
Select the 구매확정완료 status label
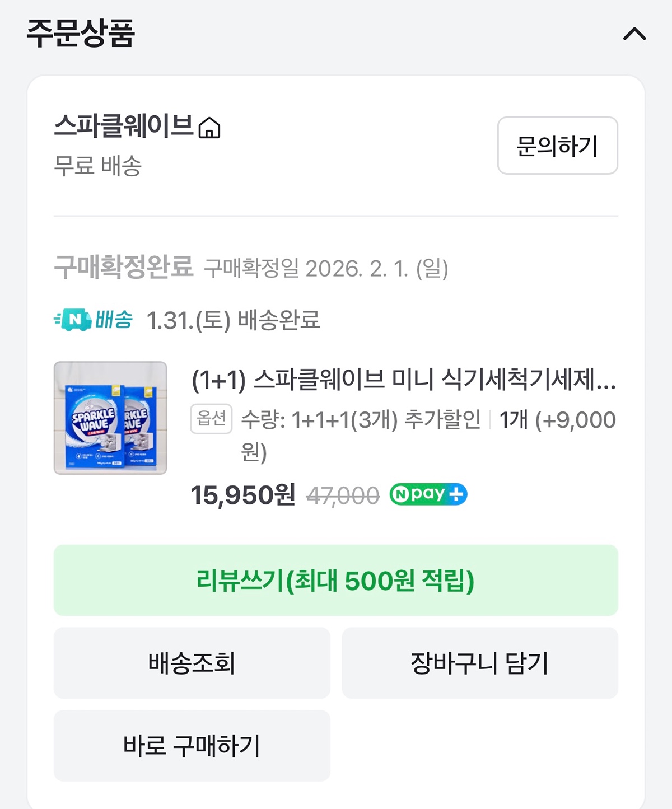[x=123, y=267]
